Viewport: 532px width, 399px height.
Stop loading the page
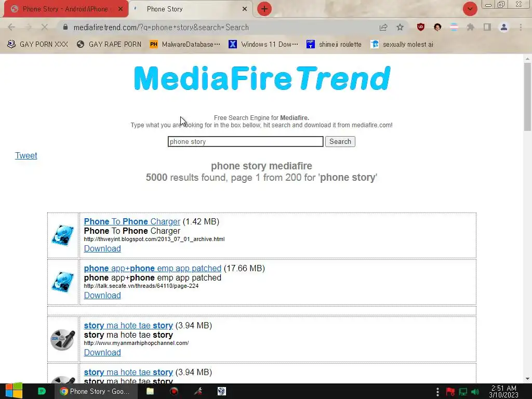[45, 28]
